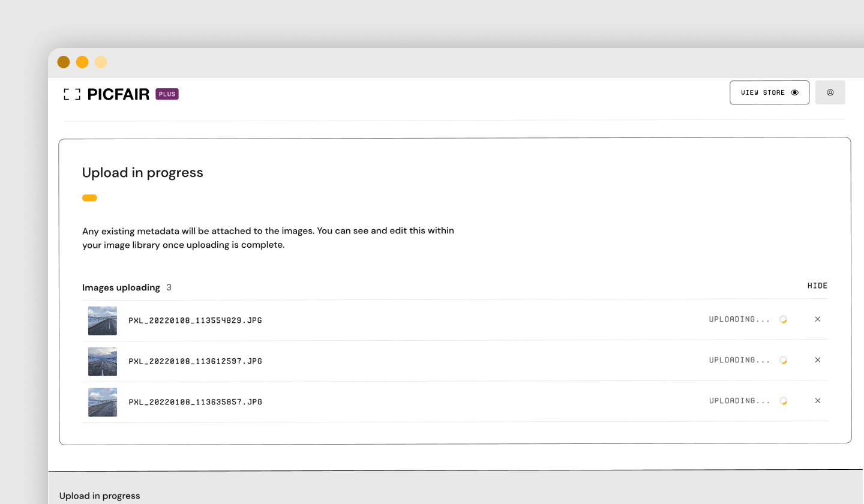Open the first road photo thumbnail
Image resolution: width=864 pixels, height=504 pixels.
point(103,320)
